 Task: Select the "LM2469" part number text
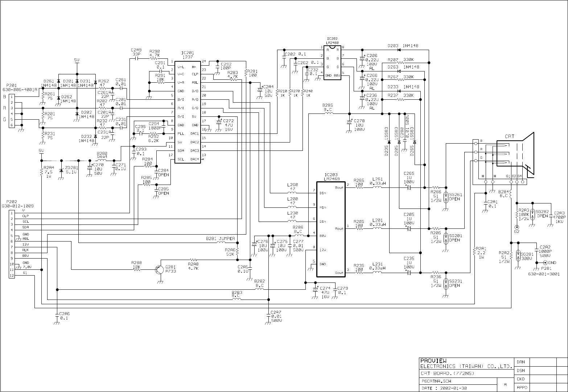[332, 178]
